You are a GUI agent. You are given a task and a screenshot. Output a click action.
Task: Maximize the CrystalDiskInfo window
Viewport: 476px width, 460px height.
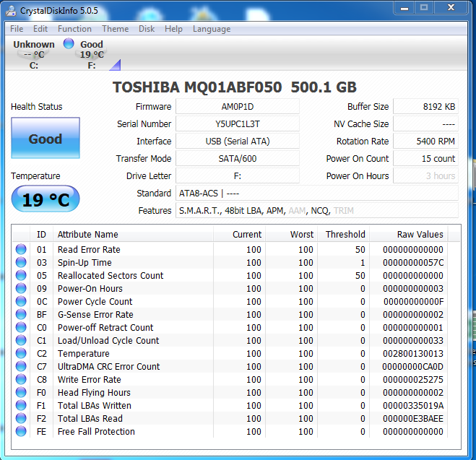(x=424, y=8)
